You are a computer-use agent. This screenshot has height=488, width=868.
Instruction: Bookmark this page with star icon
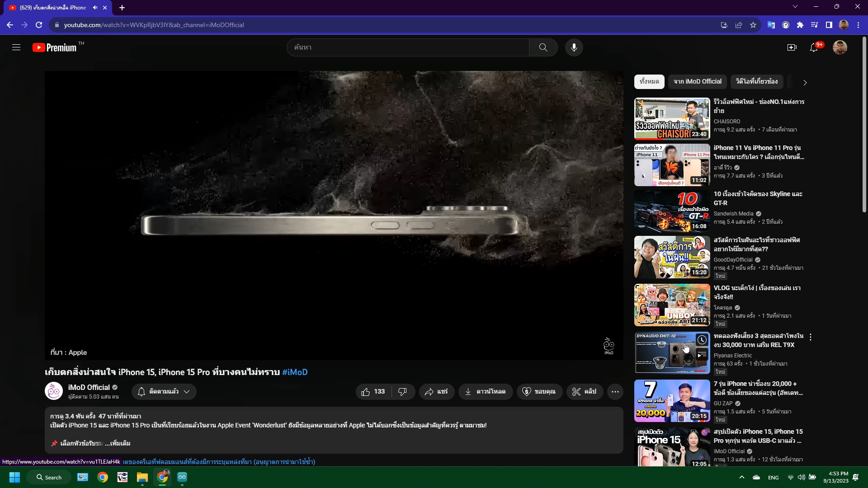point(753,25)
